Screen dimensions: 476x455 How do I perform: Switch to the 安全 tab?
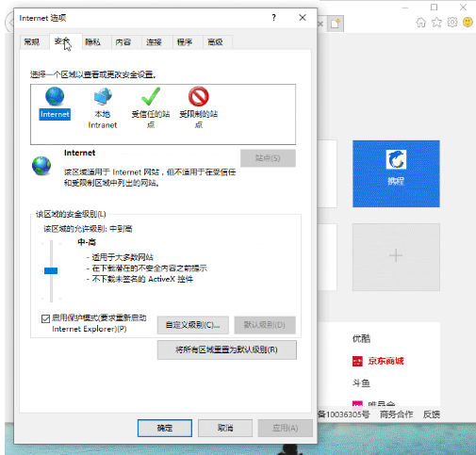pyautogui.click(x=66, y=41)
